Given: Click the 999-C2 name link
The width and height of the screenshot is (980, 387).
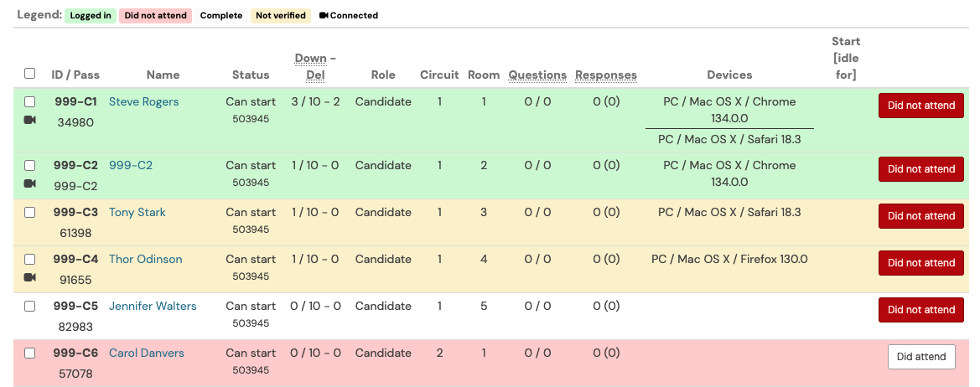Looking at the screenshot, I should tap(131, 165).
